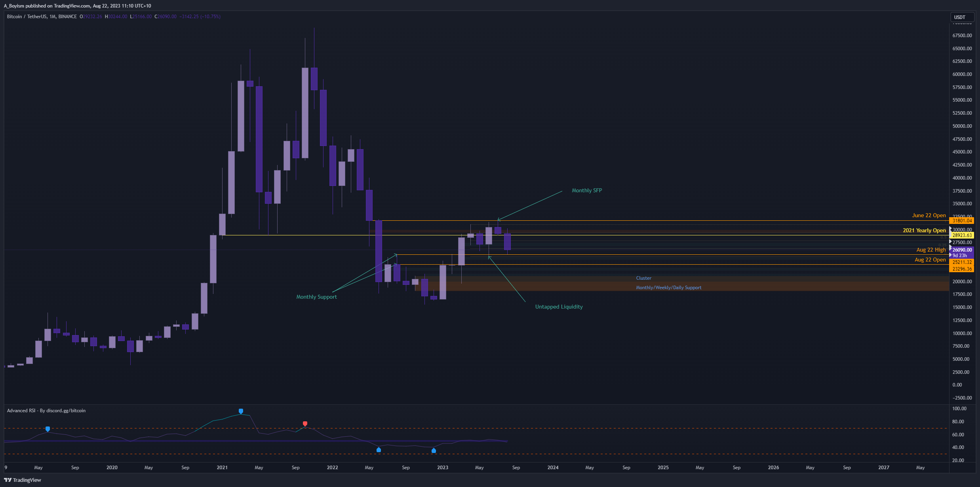The height and width of the screenshot is (487, 980).
Task: Click the purple 26090.00 current price tag
Action: point(962,250)
